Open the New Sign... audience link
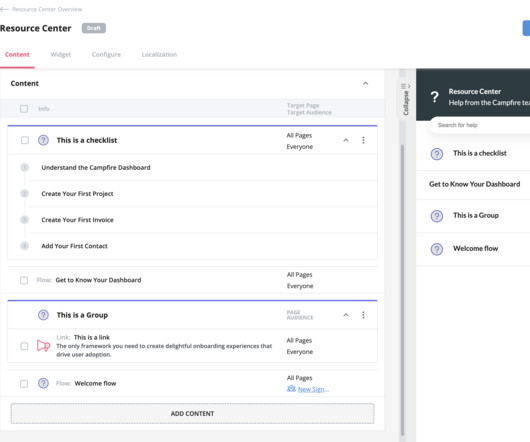The width and height of the screenshot is (530, 442). click(x=313, y=389)
